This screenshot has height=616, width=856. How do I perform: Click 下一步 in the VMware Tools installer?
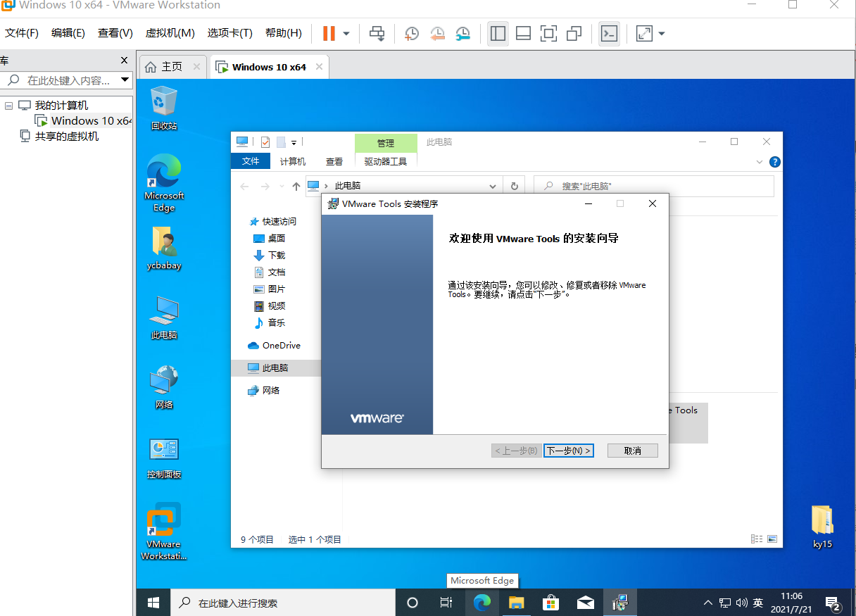pos(568,450)
